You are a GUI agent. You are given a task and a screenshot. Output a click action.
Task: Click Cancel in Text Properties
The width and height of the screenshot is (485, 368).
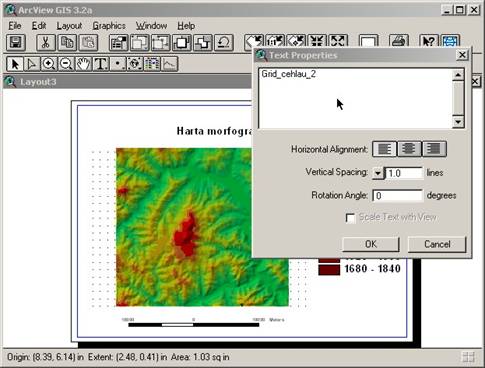coord(437,244)
